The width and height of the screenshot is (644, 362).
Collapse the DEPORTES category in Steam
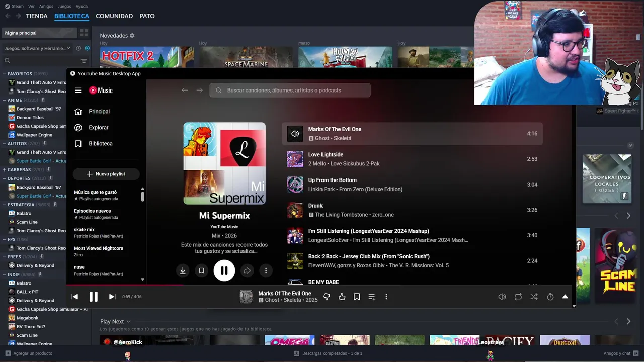pos(5,178)
